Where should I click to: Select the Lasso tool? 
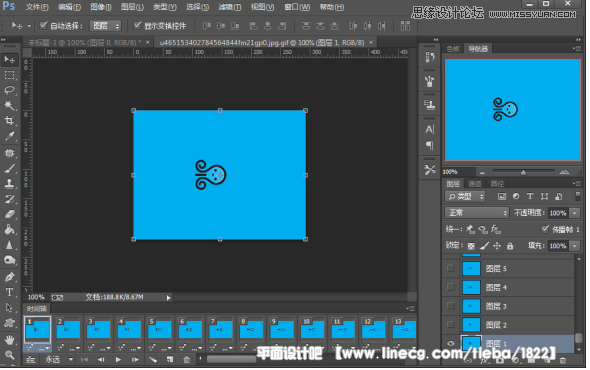tap(9, 90)
